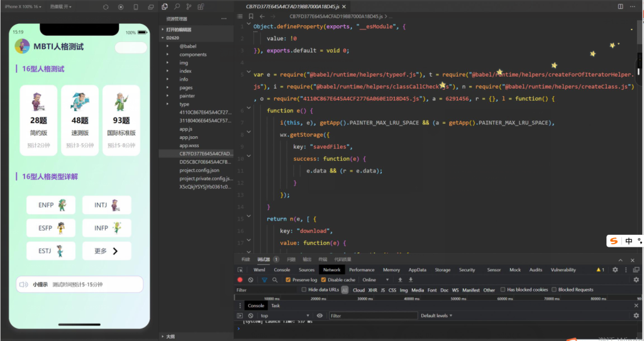This screenshot has height=341, width=644.
Task: Enable the Hide data URLs checkbox
Action: 304,290
